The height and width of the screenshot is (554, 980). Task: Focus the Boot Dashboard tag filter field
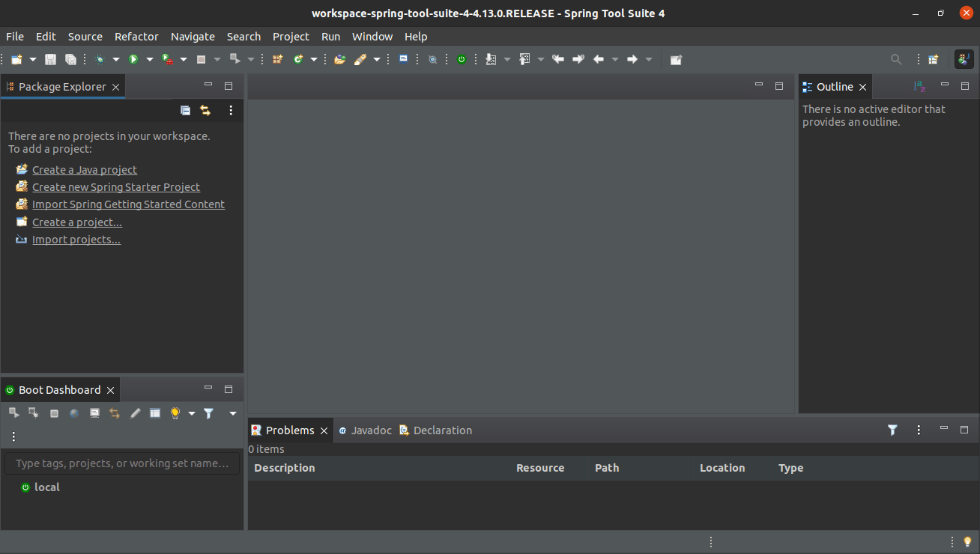(122, 463)
